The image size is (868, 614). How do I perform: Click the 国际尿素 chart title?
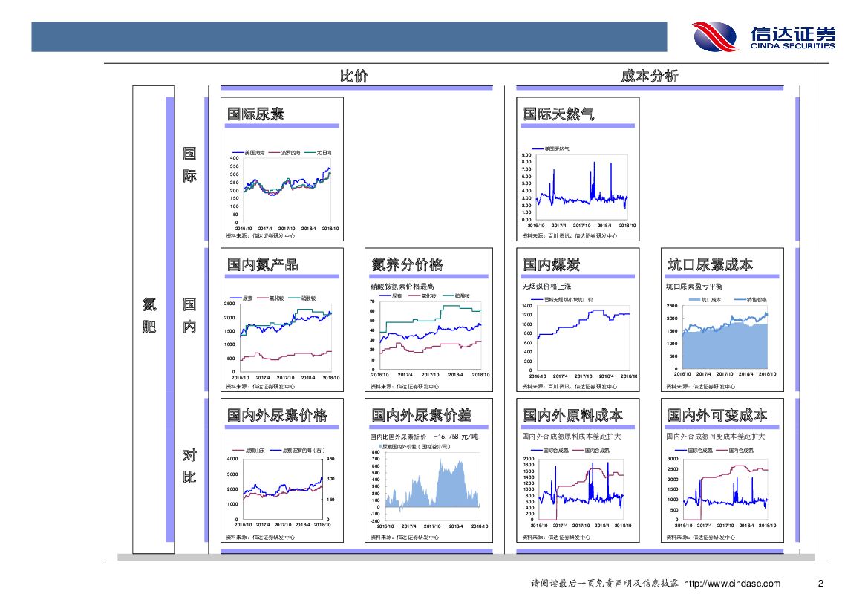click(255, 114)
